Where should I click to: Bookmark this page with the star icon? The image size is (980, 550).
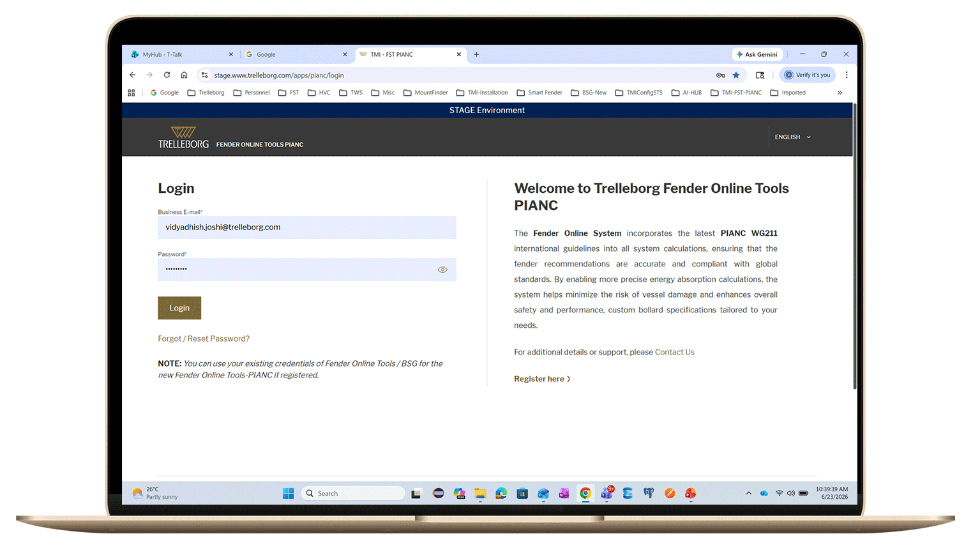click(736, 75)
